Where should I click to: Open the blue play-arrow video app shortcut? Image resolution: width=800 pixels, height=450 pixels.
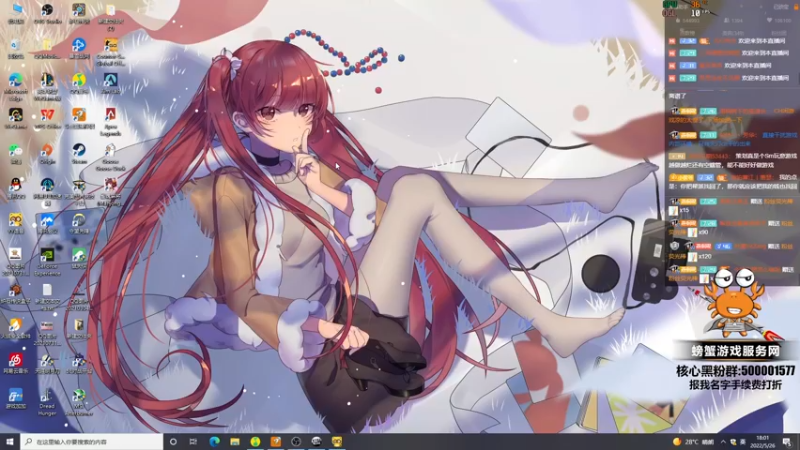[x=79, y=48]
